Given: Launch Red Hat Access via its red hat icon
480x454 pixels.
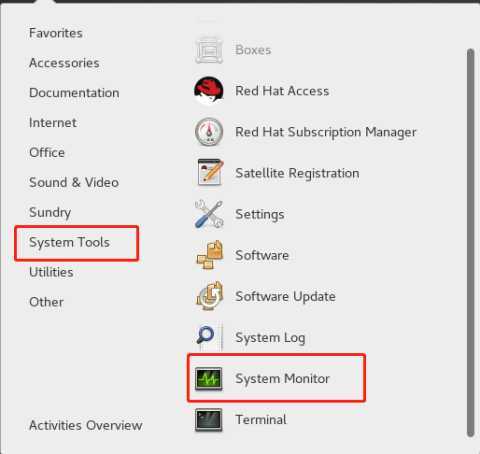Looking at the screenshot, I should 209,91.
